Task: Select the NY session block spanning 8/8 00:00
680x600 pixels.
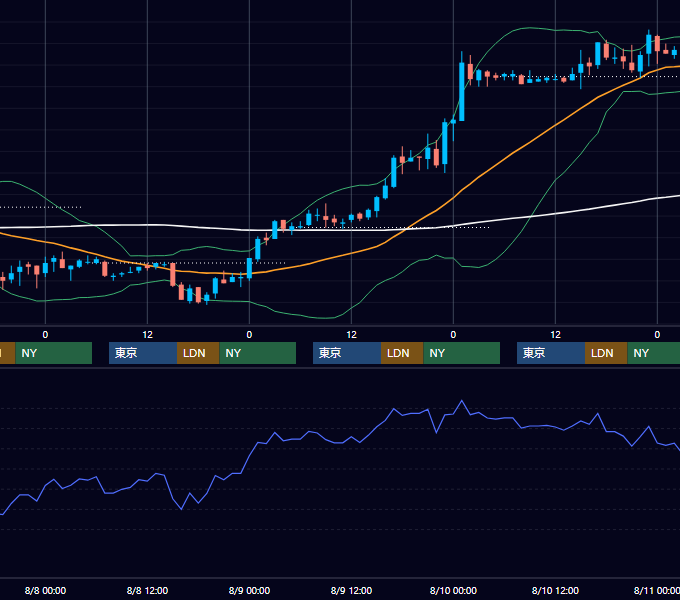Action: point(54,353)
